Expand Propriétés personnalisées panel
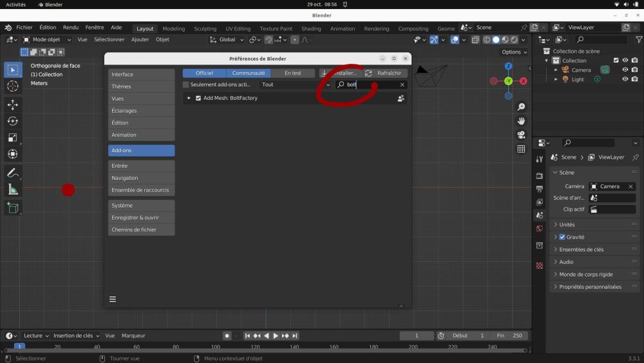 594,287
